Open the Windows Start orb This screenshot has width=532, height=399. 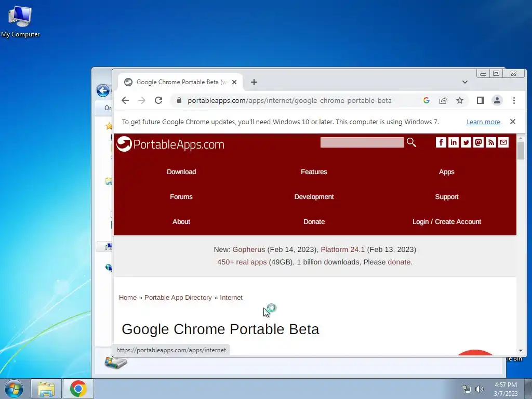14,389
